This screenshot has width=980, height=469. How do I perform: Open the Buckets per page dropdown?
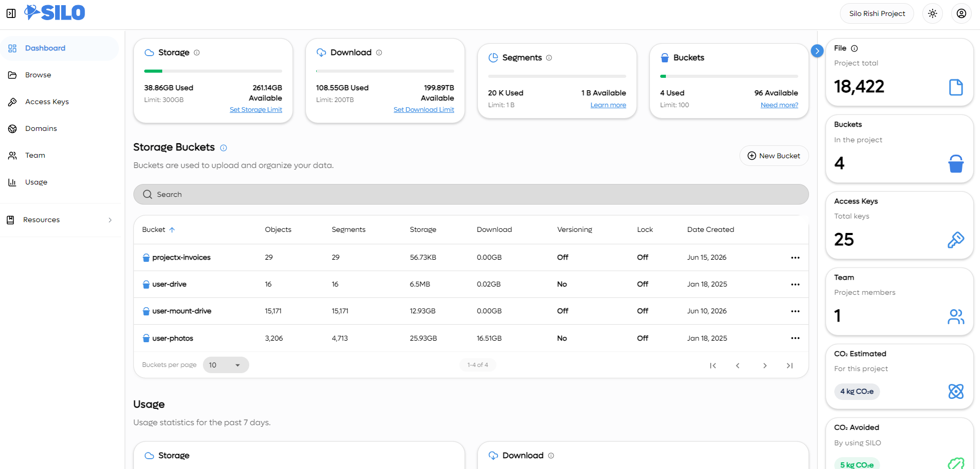(x=226, y=365)
